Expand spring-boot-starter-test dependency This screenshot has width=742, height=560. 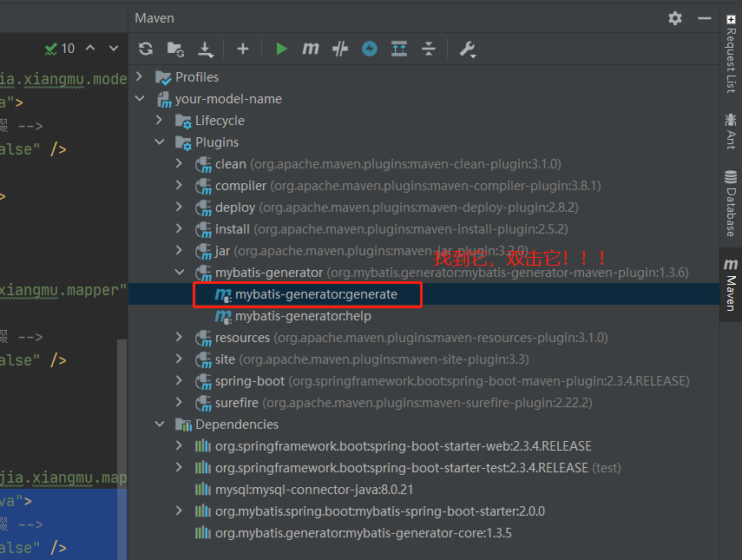coord(179,467)
